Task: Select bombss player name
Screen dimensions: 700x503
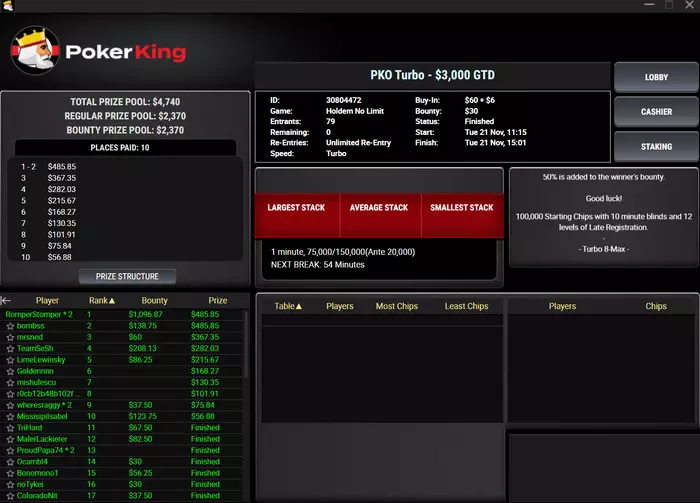Action: coord(30,326)
